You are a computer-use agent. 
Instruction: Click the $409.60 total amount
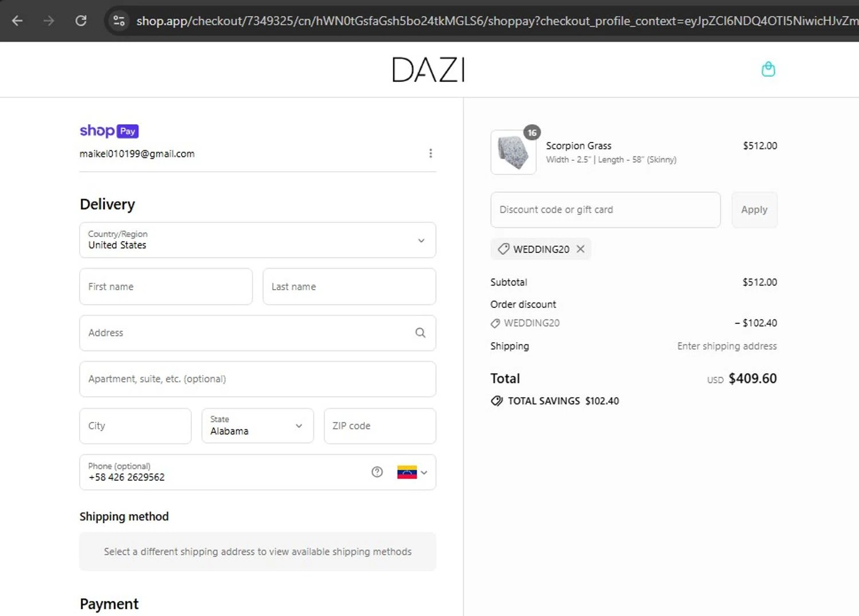click(x=752, y=378)
